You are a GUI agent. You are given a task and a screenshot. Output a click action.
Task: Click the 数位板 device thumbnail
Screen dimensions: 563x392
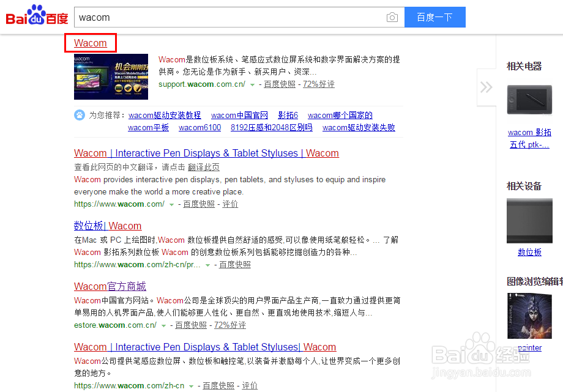[529, 221]
